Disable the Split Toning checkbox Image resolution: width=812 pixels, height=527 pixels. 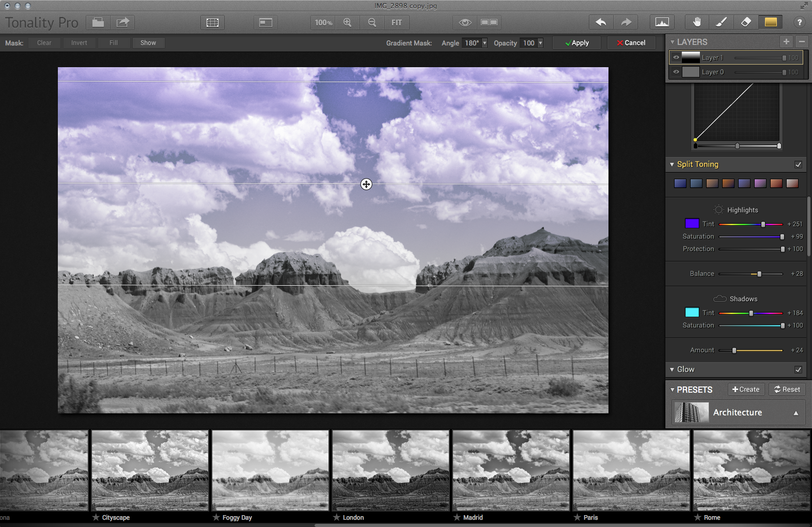click(x=798, y=164)
